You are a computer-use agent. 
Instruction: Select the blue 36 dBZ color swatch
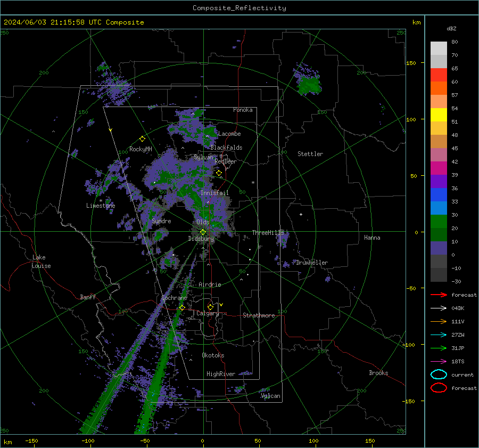[439, 194]
